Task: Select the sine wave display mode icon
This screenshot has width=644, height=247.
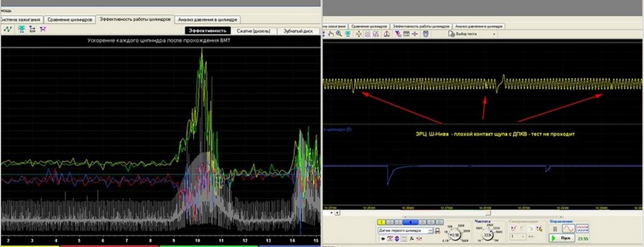Action: [x=568, y=229]
